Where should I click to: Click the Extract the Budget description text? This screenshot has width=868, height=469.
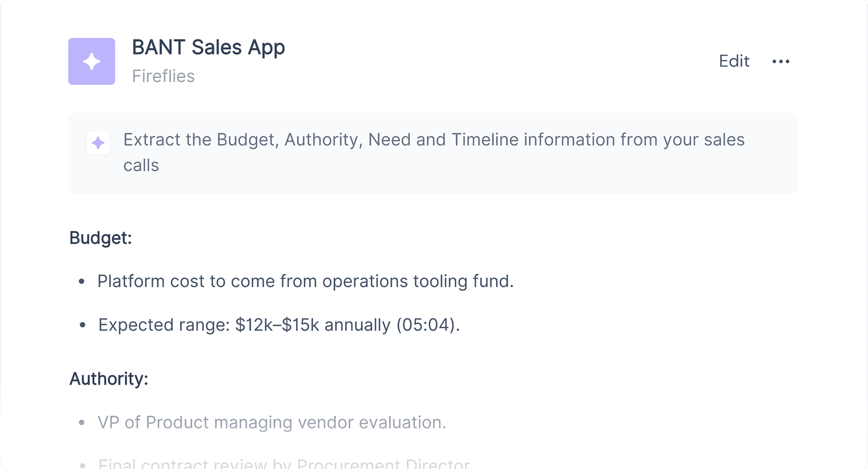pyautogui.click(x=434, y=152)
